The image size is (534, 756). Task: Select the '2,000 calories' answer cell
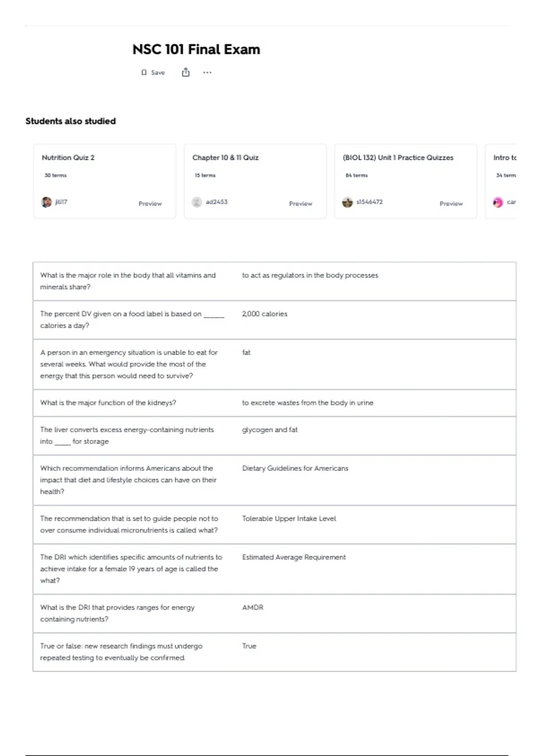pyautogui.click(x=265, y=314)
